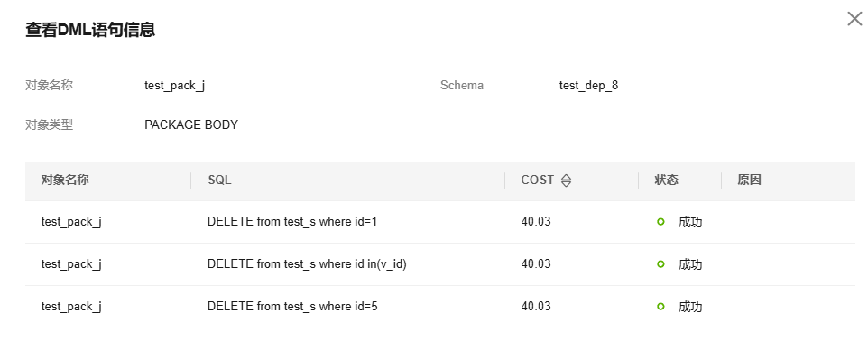Click 成功 status in the id=5 row
Image resolution: width=868 pixels, height=351 pixels.
click(690, 307)
